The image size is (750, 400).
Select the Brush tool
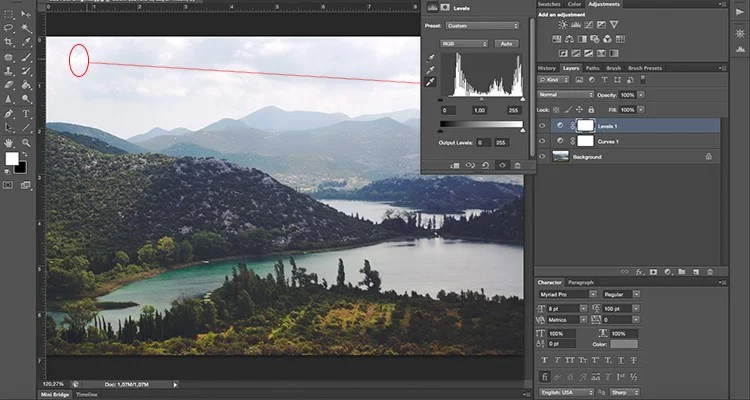pyautogui.click(x=26, y=57)
